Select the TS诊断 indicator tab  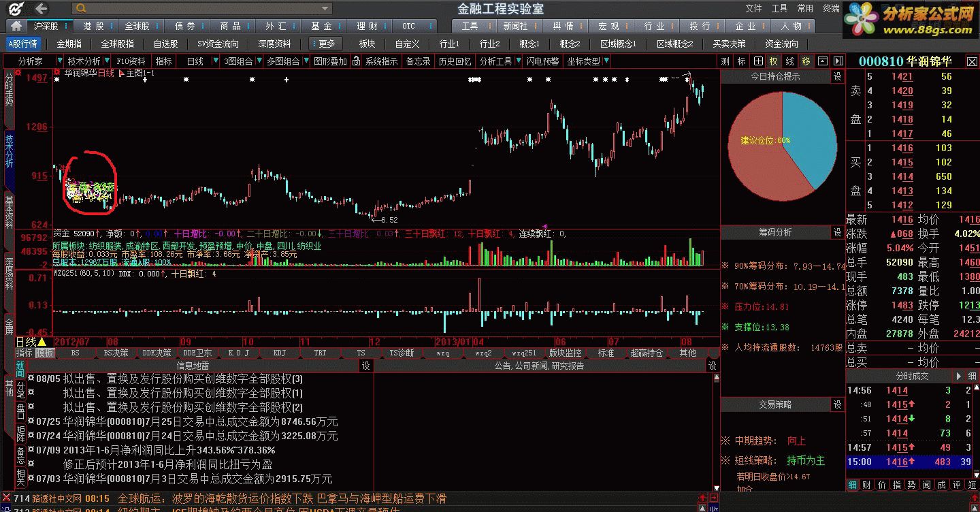pos(402,353)
